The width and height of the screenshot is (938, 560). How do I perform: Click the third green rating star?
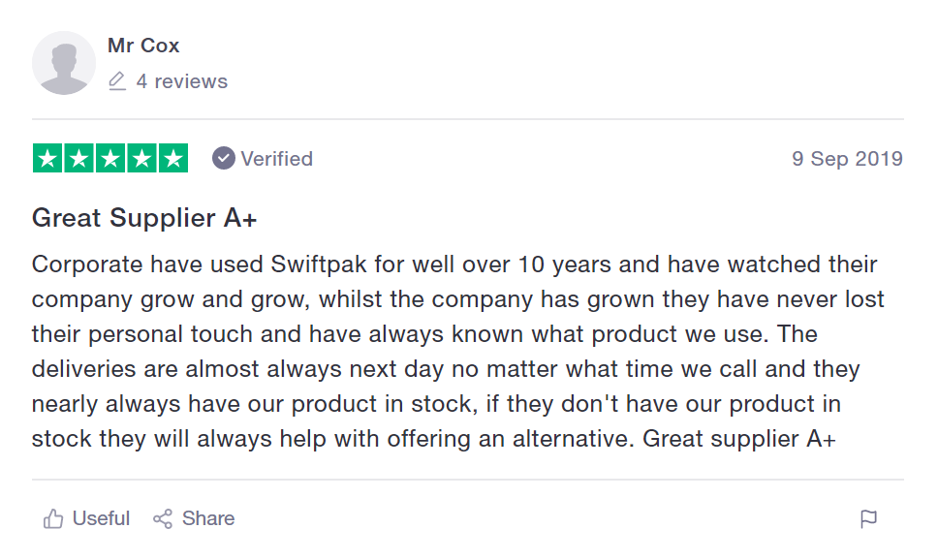click(110, 159)
